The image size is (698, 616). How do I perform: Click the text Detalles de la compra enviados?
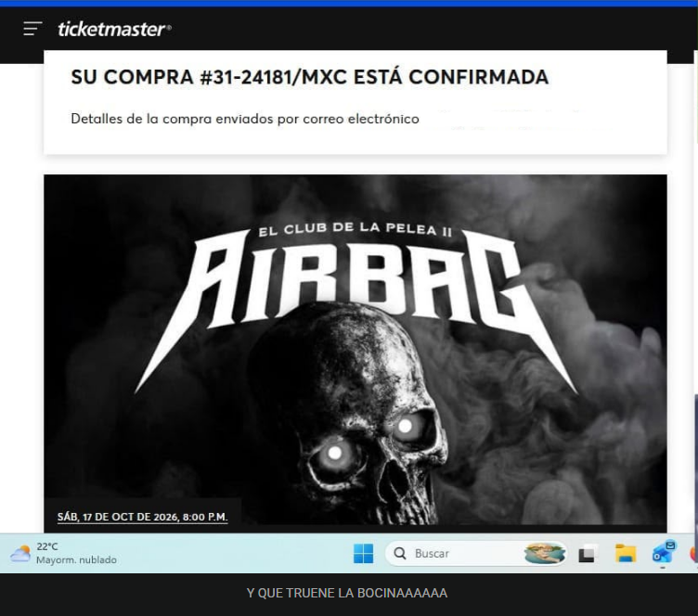172,119
